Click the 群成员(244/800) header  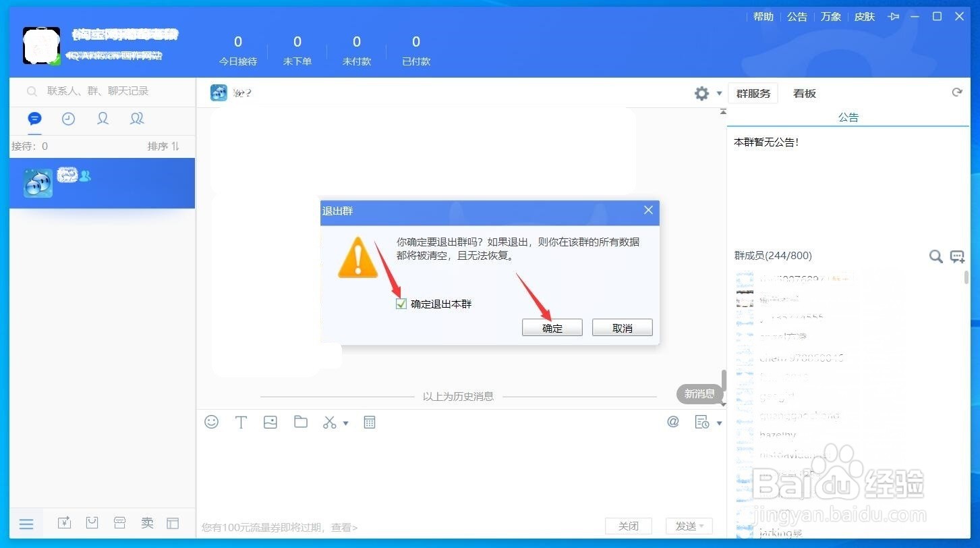pos(773,256)
